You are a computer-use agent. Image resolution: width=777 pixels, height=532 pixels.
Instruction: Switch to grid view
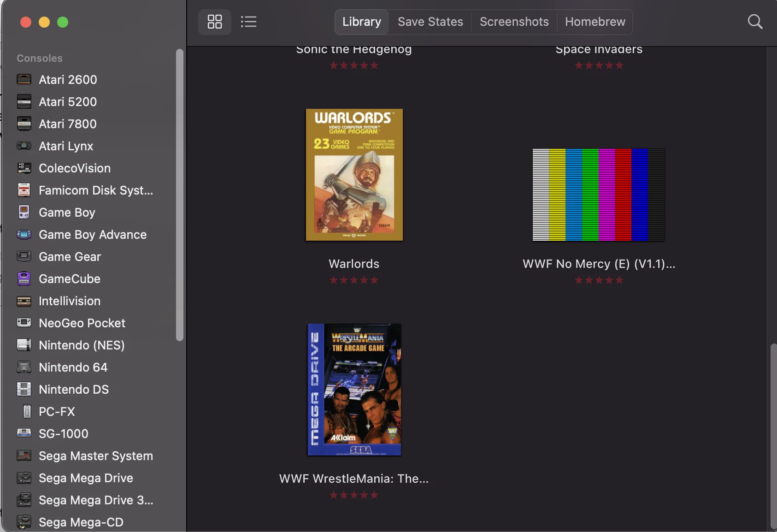click(x=215, y=22)
